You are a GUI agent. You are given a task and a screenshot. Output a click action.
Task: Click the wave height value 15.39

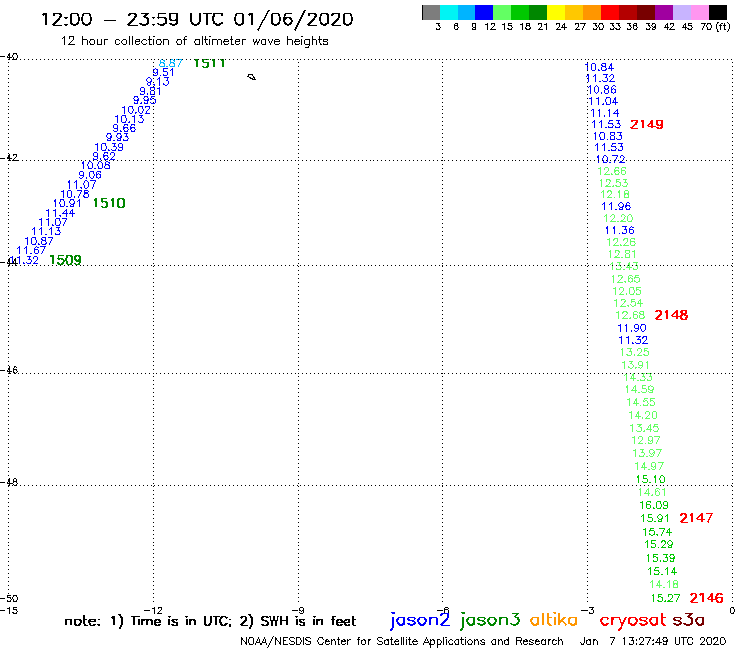click(661, 558)
